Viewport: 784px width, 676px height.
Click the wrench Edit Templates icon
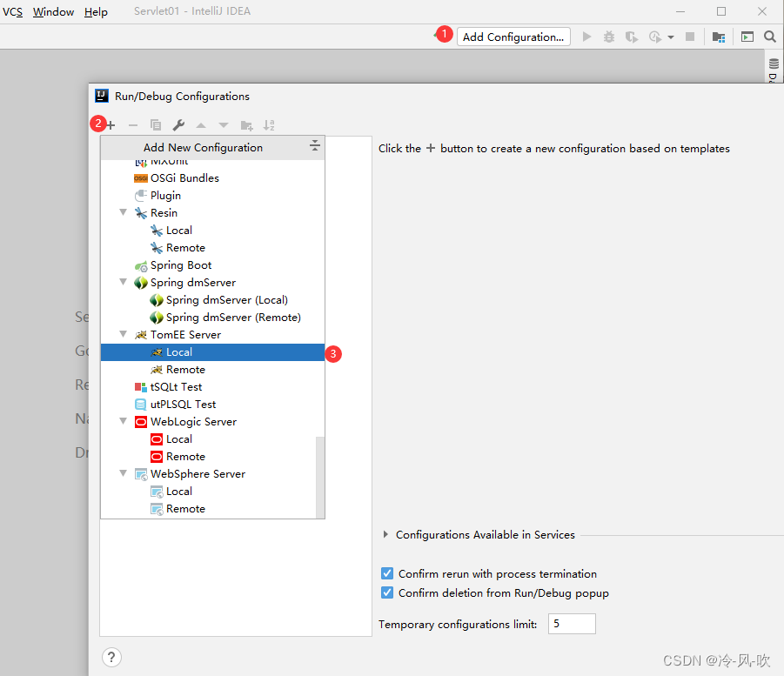pos(178,125)
